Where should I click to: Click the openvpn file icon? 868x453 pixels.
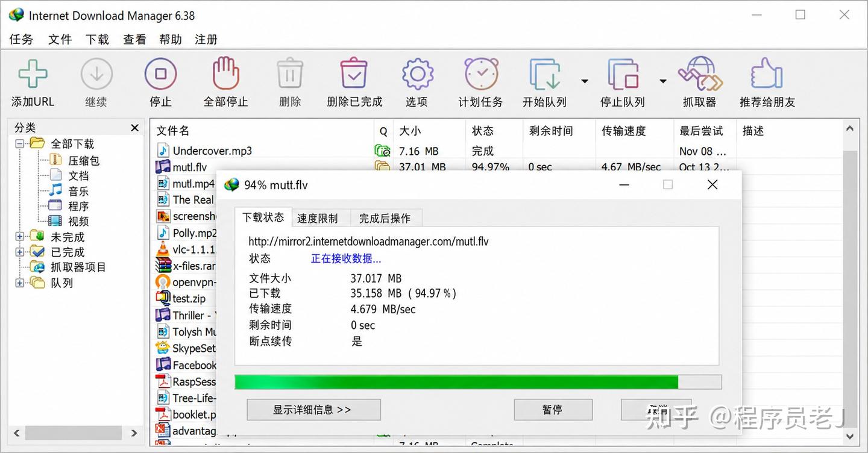tap(163, 282)
